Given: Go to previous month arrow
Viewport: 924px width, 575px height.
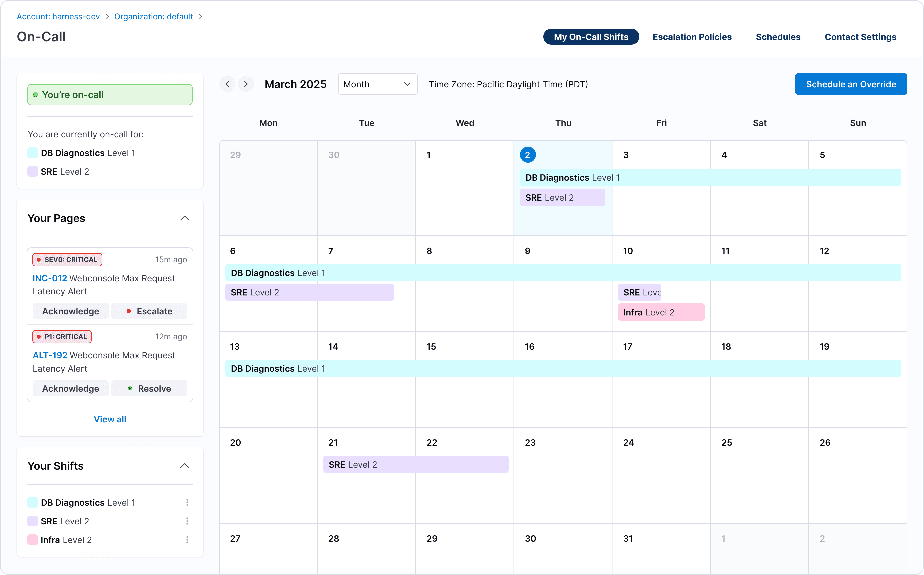Looking at the screenshot, I should pos(227,84).
